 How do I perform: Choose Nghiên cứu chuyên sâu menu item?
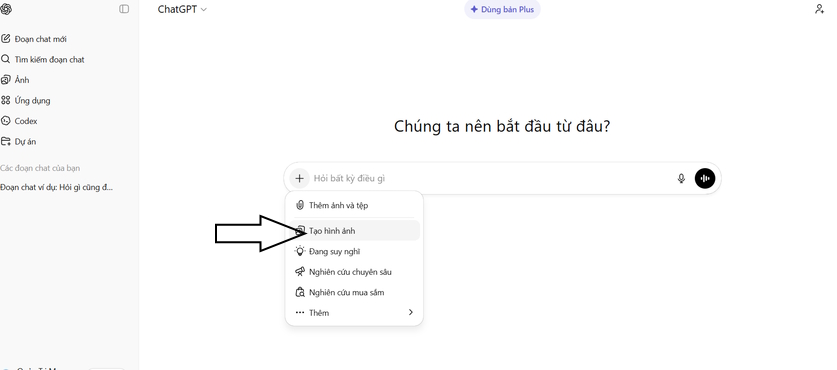pos(354,272)
